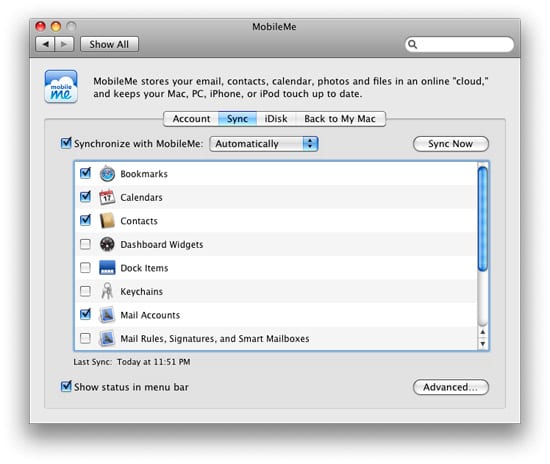The width and height of the screenshot is (550, 464).
Task: Open the Advanced... settings button
Action: click(451, 387)
